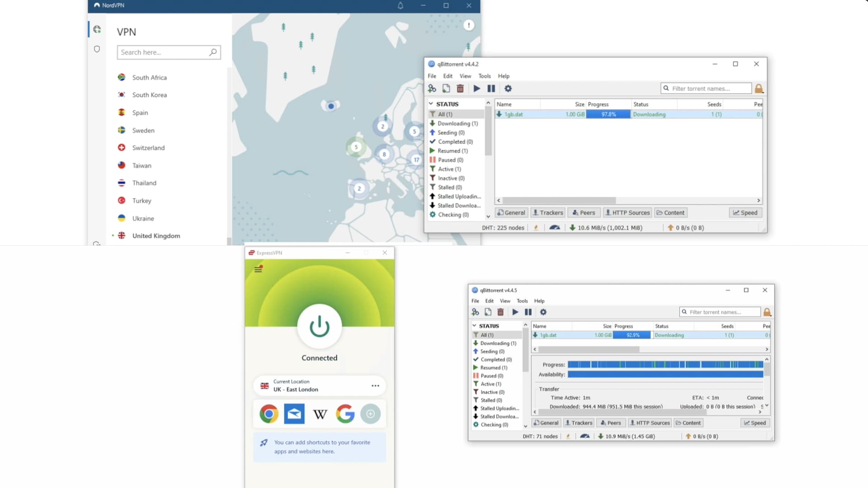This screenshot has width=868, height=488.
Task: Click the magnifier icon in NordVPN search
Action: [x=213, y=52]
